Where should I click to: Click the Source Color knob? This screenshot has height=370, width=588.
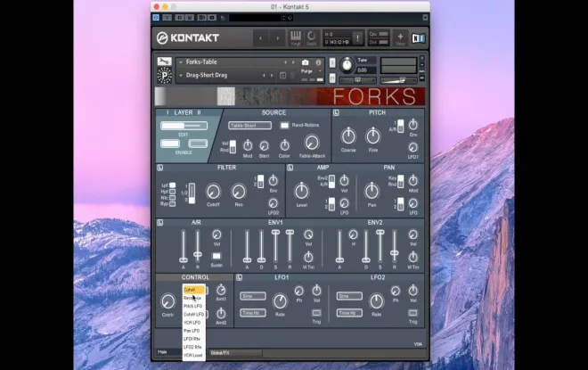click(x=284, y=144)
